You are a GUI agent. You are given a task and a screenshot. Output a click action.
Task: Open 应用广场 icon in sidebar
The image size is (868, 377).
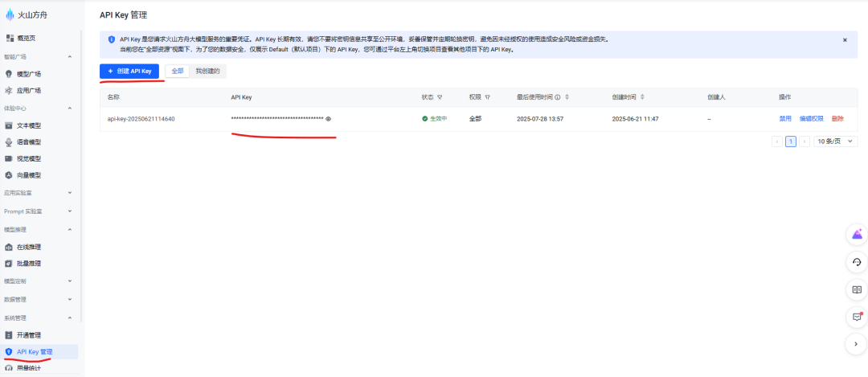[x=9, y=90]
